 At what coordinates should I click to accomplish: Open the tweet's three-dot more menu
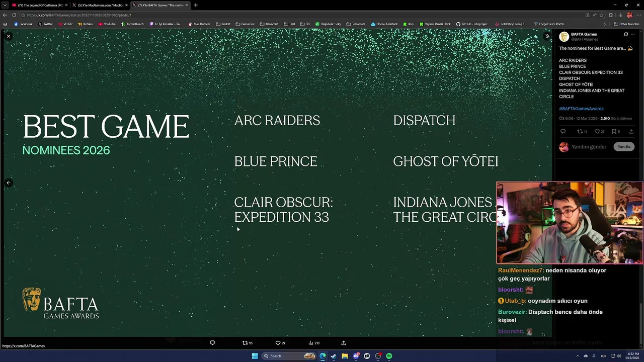pos(633,35)
